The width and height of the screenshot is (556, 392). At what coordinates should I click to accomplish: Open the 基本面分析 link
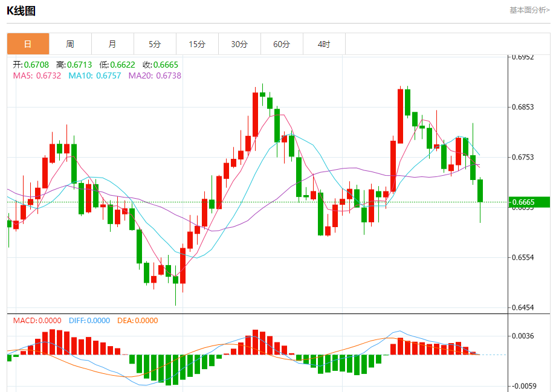coord(529,10)
